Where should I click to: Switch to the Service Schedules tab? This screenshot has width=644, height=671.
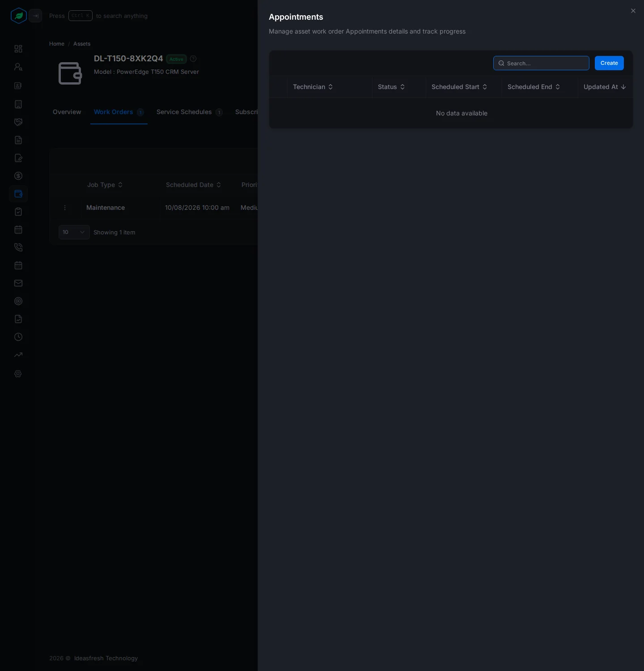pos(190,112)
